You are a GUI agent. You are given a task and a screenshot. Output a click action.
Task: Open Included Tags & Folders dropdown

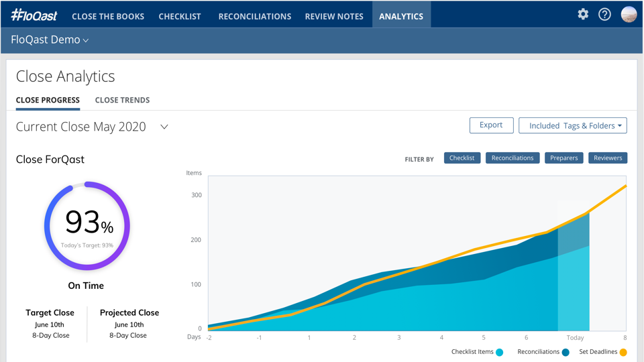(x=572, y=125)
